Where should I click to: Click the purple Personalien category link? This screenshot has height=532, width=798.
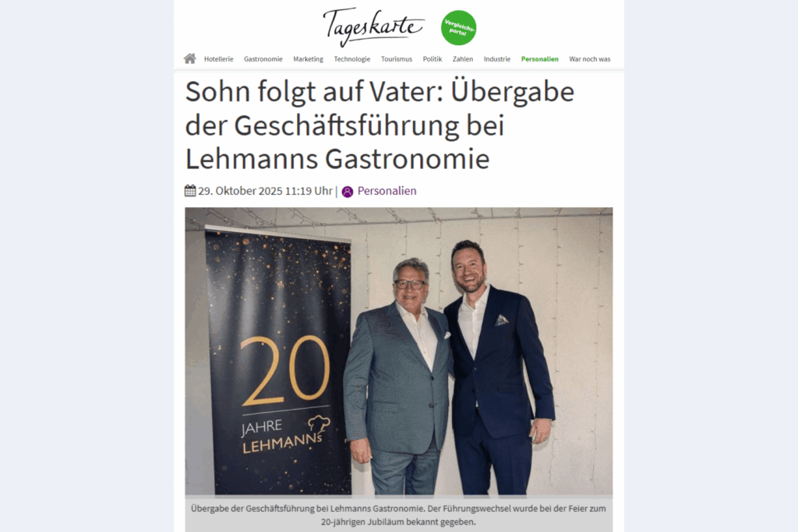387,191
